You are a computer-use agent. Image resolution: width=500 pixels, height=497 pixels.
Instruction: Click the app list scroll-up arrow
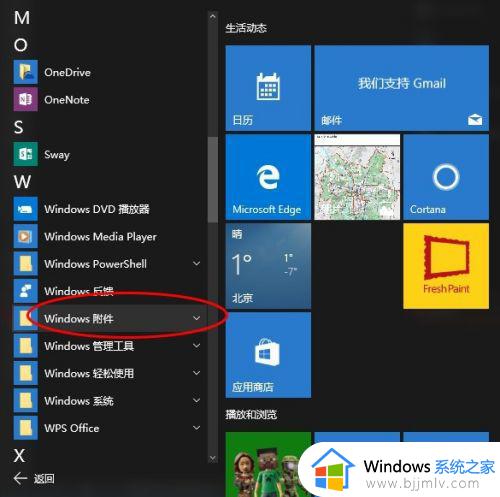click(x=213, y=16)
